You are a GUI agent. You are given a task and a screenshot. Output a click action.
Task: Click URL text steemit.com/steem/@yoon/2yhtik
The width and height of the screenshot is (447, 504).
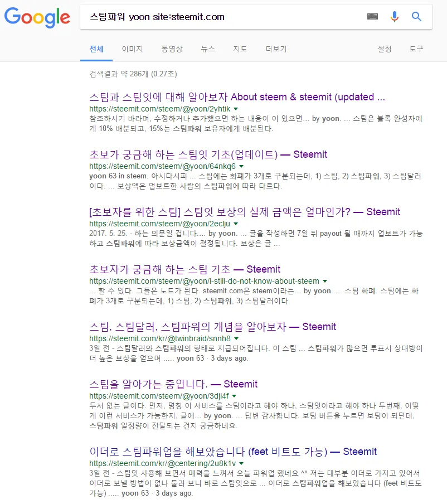click(160, 109)
